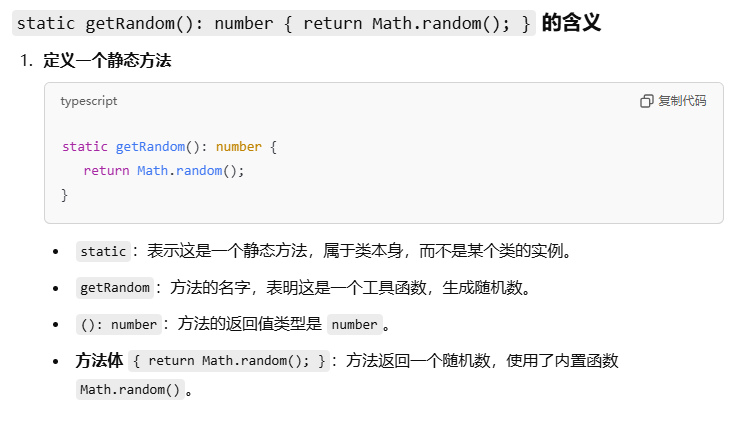Image resolution: width=740 pixels, height=423 pixels.
Task: Click Math.random() inside the code block
Action: 191,171
